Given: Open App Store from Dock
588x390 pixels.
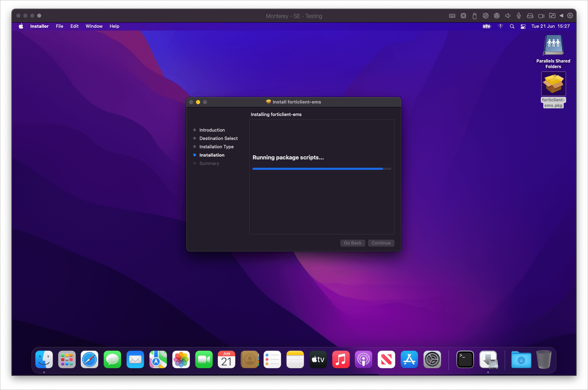Looking at the screenshot, I should click(x=409, y=359).
